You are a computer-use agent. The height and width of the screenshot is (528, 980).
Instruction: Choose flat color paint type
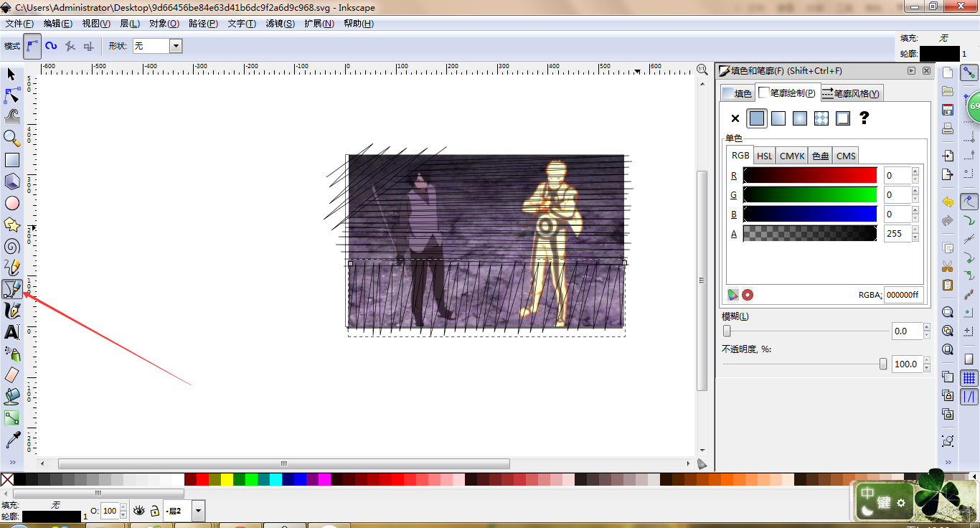[757, 118]
